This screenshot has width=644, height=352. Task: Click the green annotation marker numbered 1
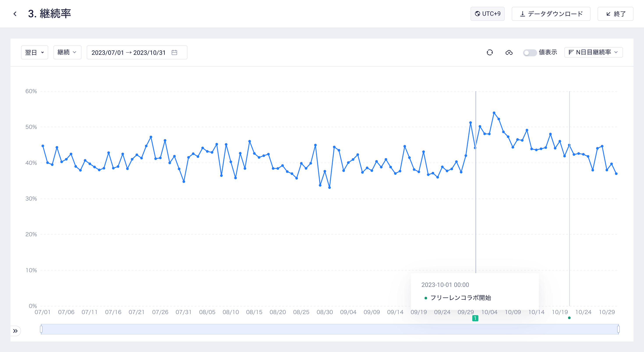point(475,318)
